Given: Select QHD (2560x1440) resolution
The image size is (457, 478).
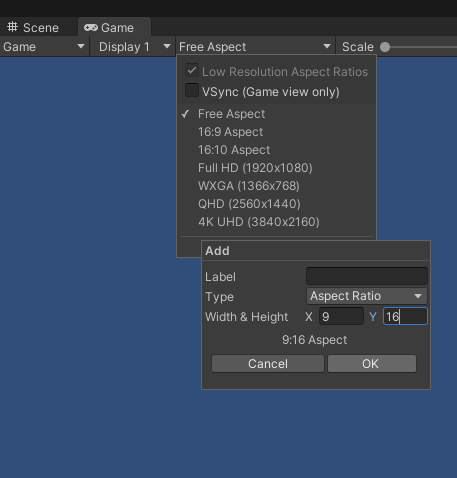Looking at the screenshot, I should (x=277, y=204).
